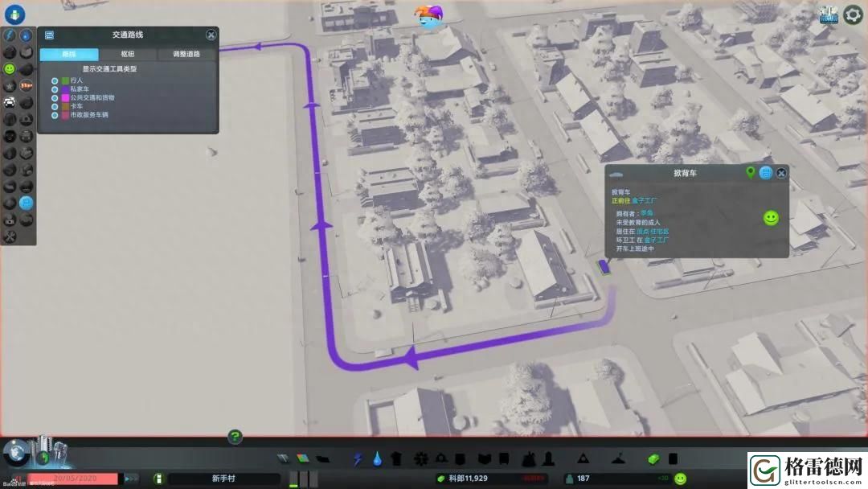
Task: Open the zoning tool icon
Action: (x=302, y=458)
